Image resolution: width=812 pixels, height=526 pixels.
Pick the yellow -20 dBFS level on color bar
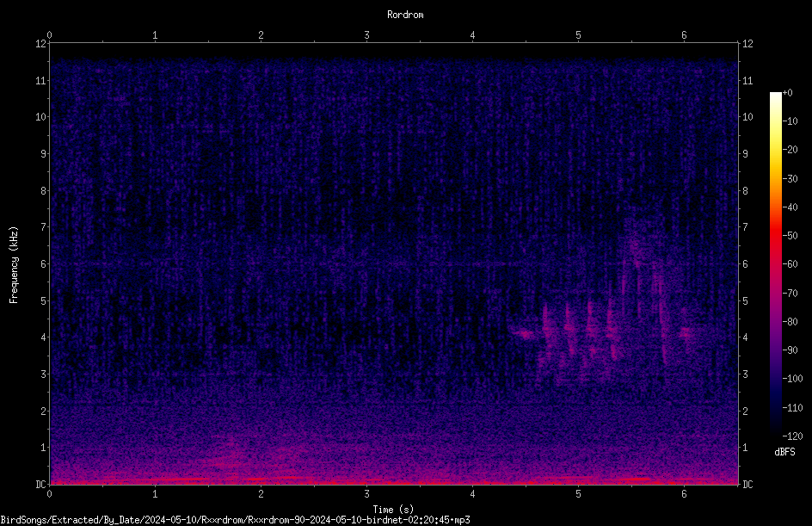click(775, 150)
